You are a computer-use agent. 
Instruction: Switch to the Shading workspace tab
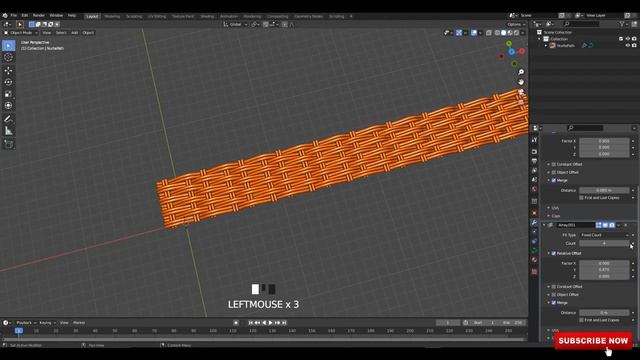[x=207, y=16]
